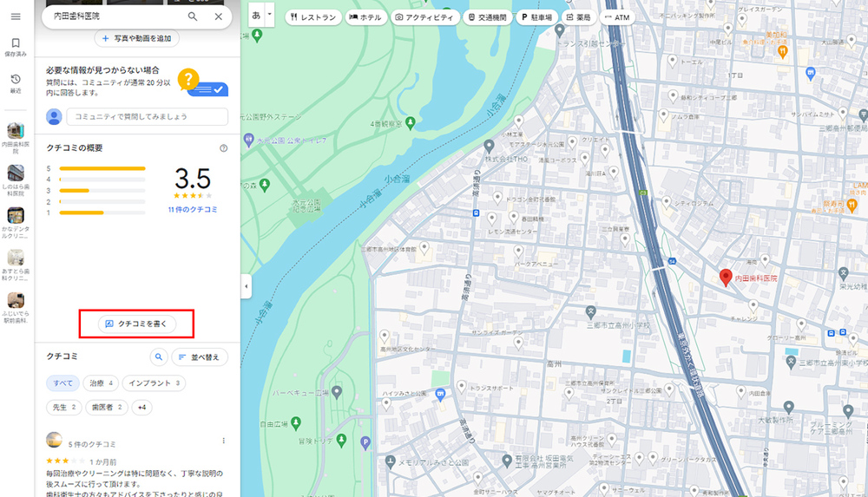Screen dimensions: 868x497
Task: Clear search with the X icon
Action: 218,16
